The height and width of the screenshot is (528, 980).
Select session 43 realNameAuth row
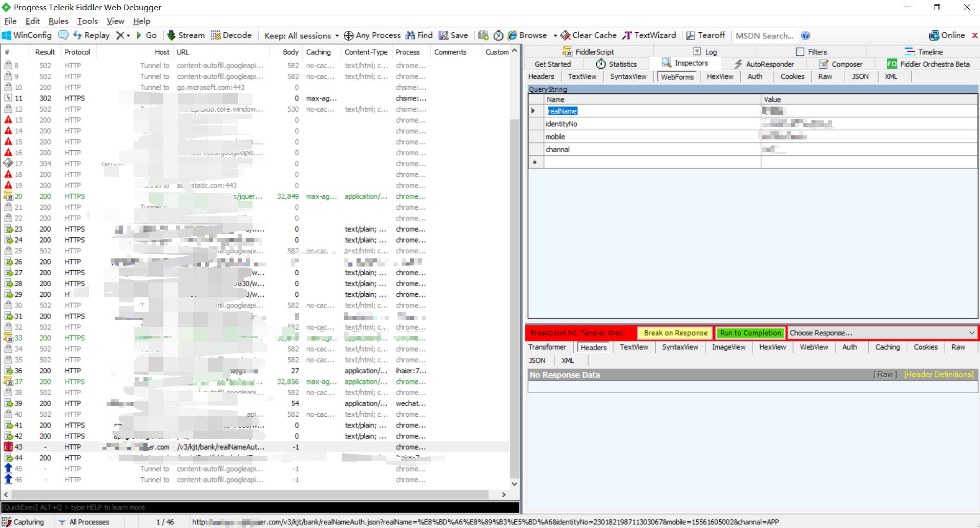point(255,447)
